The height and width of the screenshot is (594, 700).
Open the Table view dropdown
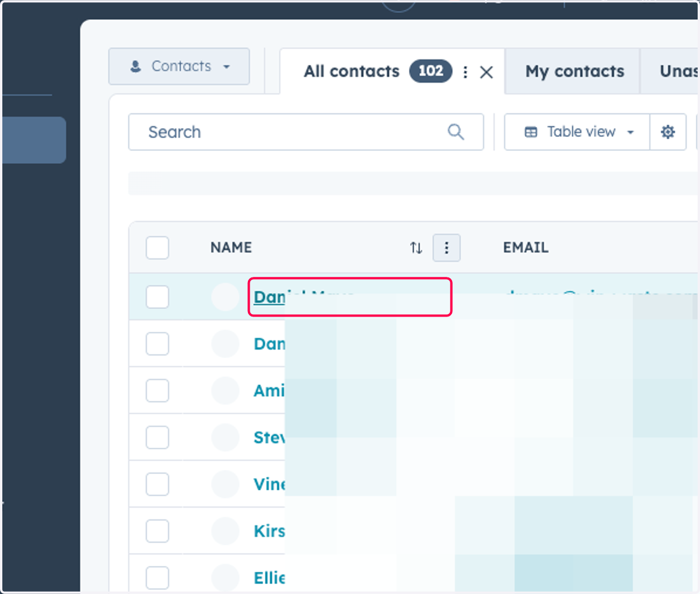[577, 132]
